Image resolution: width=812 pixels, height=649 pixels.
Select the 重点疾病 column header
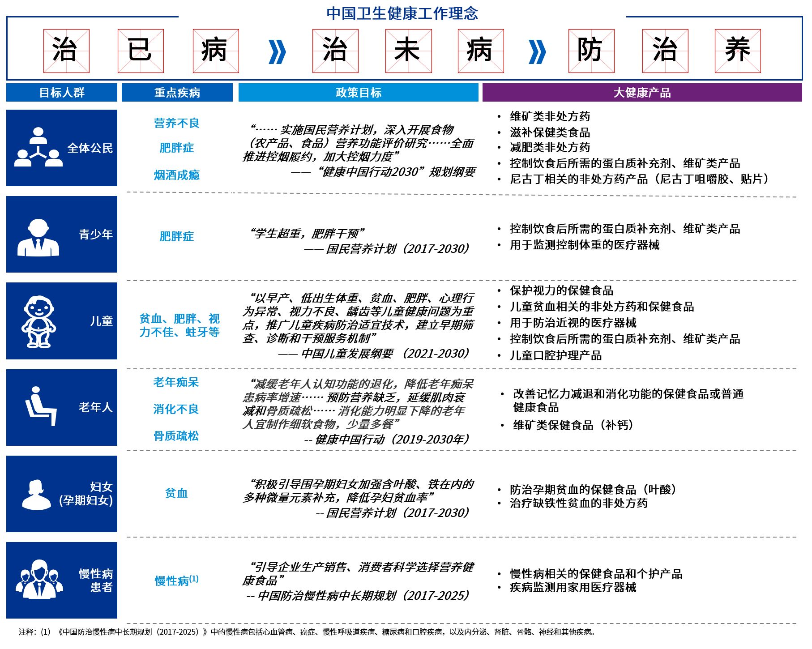coord(177,93)
